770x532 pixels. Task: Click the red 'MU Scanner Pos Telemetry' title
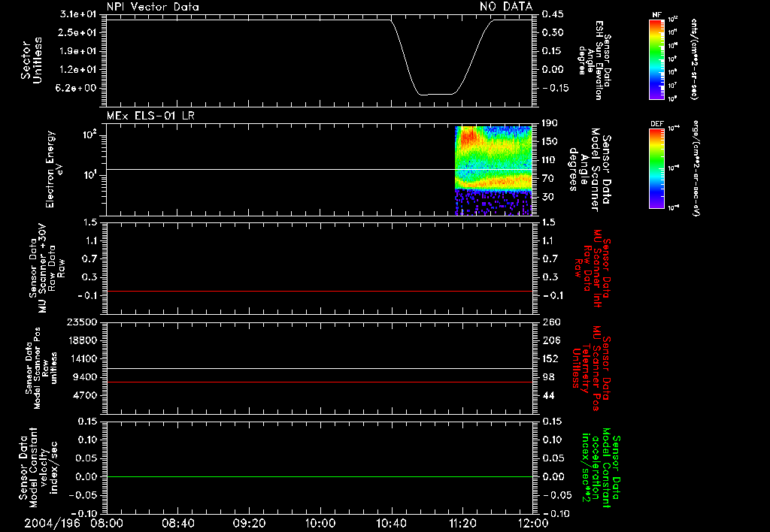[x=591, y=368]
